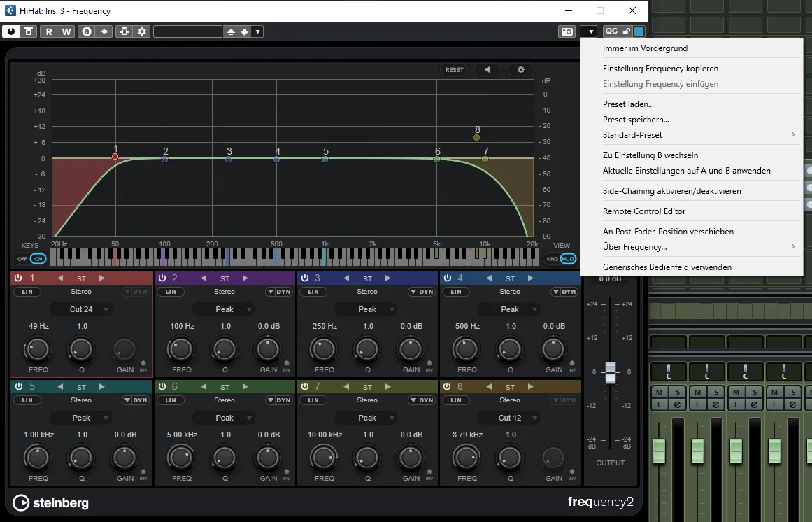Viewport: 812px width, 522px height.
Task: Toggle band 1 power icon
Action: 18,278
